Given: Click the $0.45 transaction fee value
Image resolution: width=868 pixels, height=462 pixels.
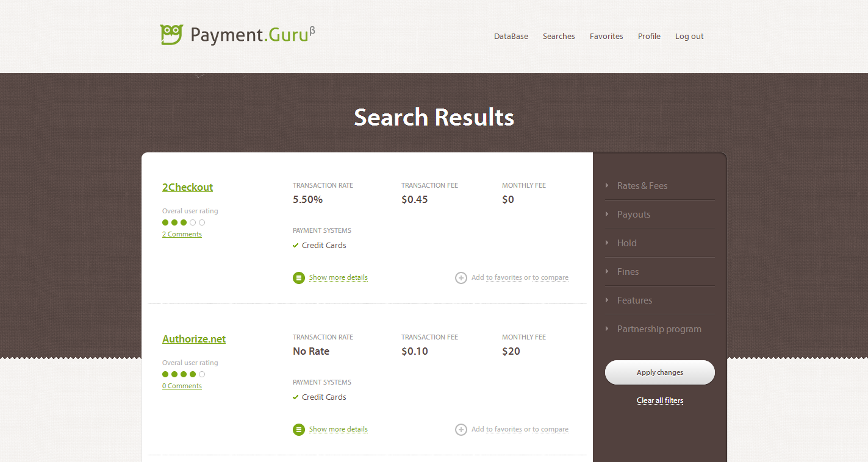Looking at the screenshot, I should (415, 199).
